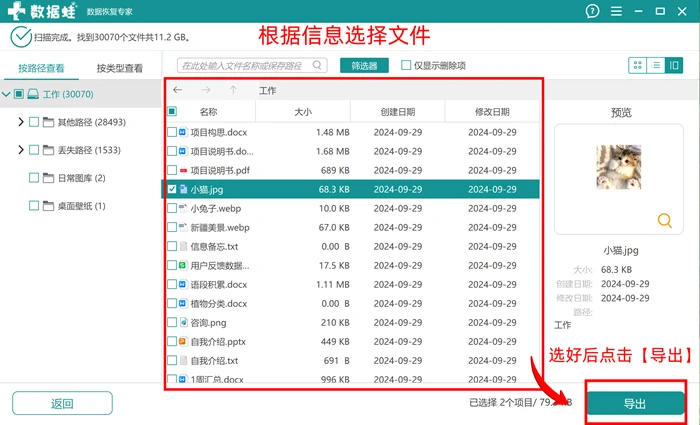Go up one folder level arrow
Image resolution: width=700 pixels, height=425 pixels.
233,90
